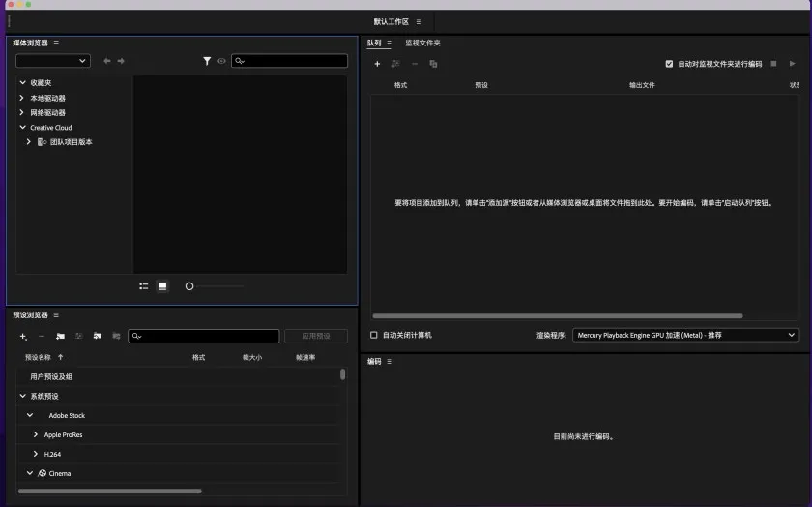
Task: Open the 渲染程序 Mercury Playback Engine dropdown
Action: (x=685, y=335)
